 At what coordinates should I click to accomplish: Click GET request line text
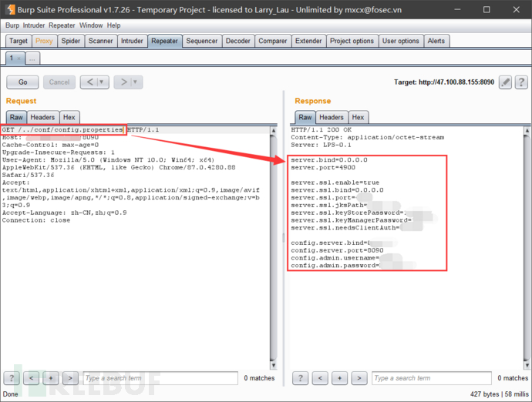tap(80, 130)
